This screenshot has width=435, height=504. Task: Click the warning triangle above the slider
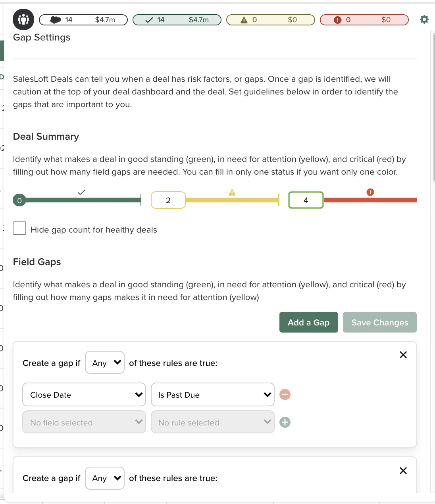point(232,192)
